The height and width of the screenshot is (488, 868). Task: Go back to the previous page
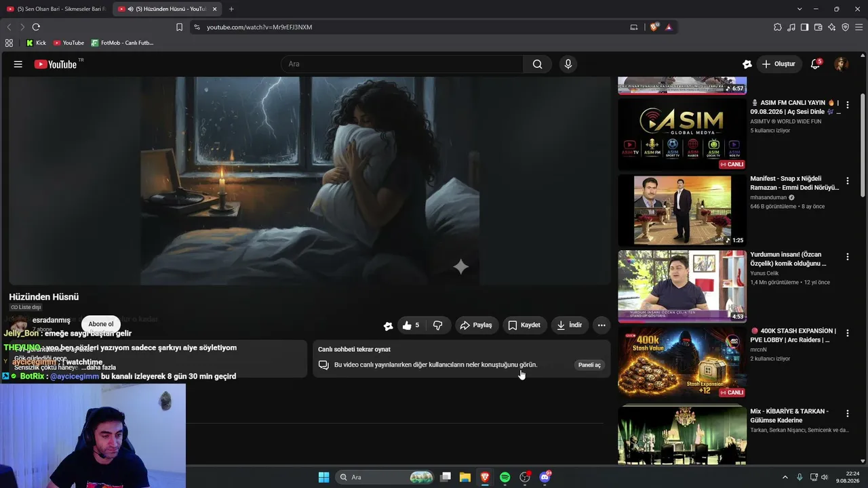tap(9, 27)
